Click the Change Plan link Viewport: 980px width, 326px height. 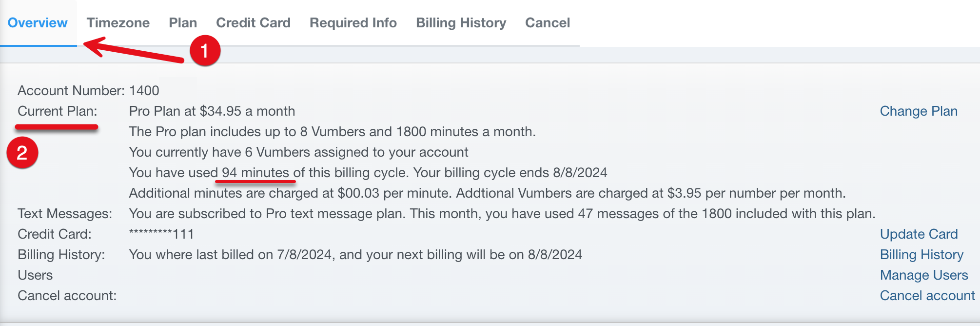coord(919,111)
